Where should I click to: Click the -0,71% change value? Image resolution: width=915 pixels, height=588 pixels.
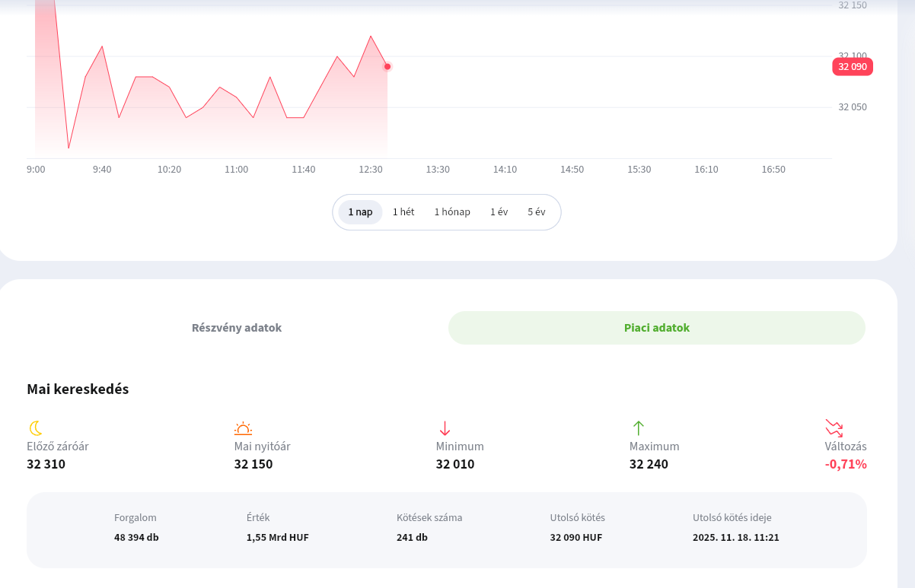846,464
